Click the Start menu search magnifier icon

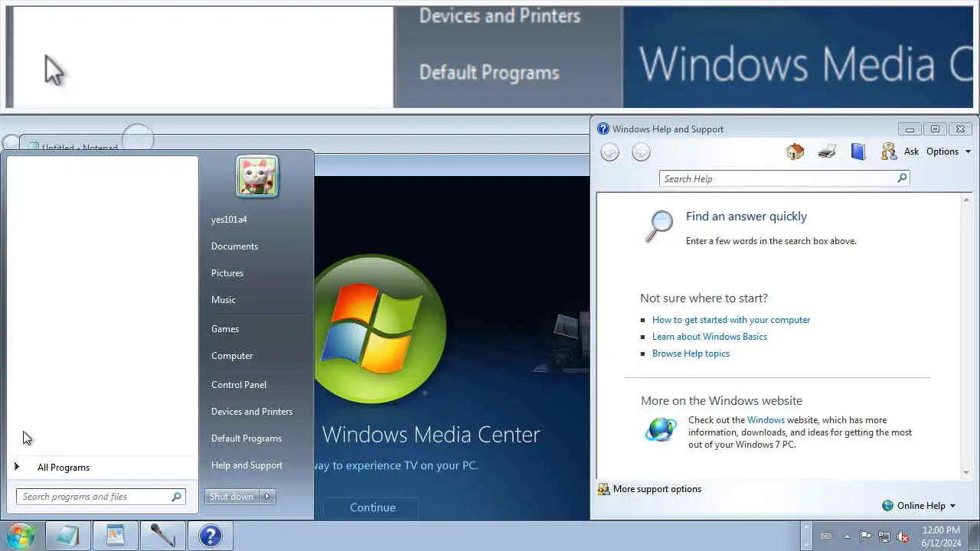pos(176,497)
